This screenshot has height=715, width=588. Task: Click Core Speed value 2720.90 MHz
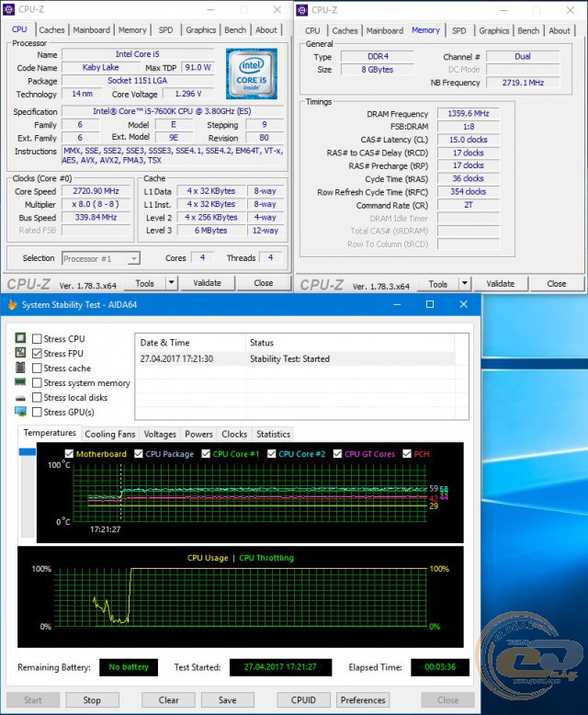click(x=96, y=190)
